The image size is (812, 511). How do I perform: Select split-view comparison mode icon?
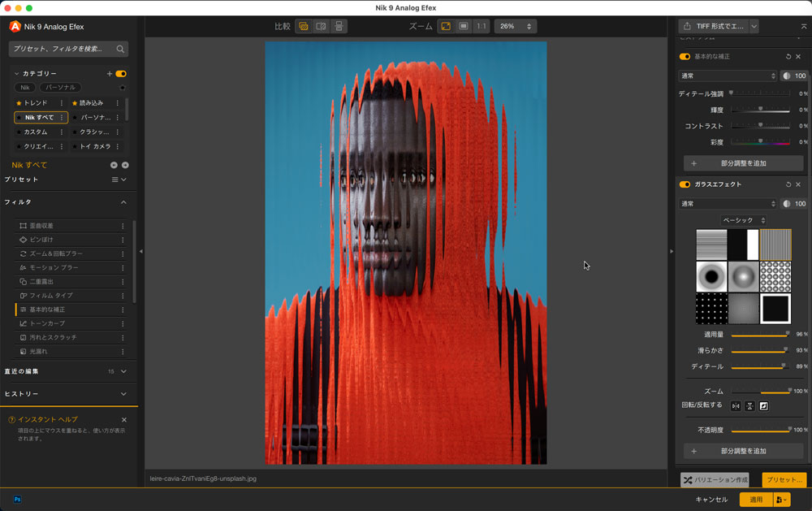tap(321, 26)
